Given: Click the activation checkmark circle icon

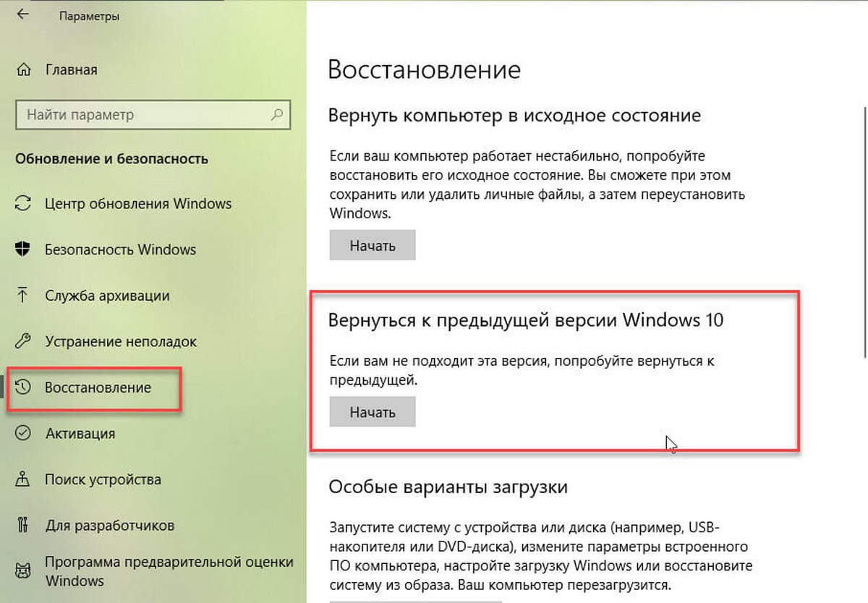Looking at the screenshot, I should [23, 433].
